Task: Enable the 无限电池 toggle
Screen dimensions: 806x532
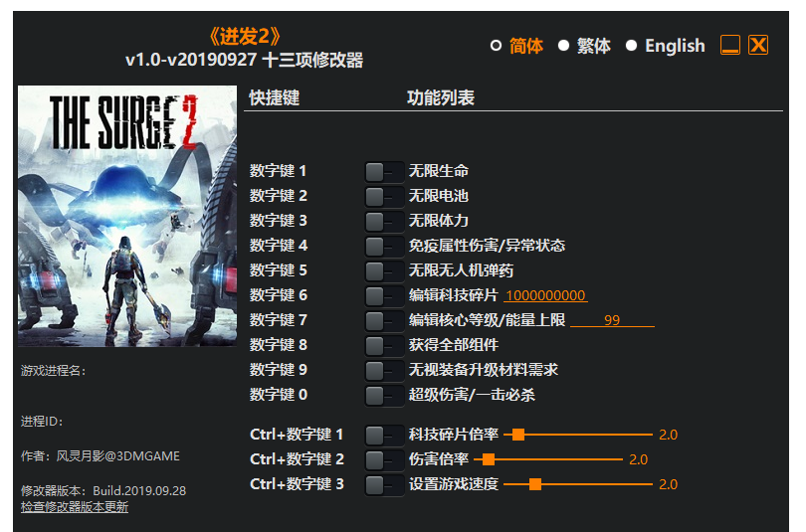Action: pos(384,196)
